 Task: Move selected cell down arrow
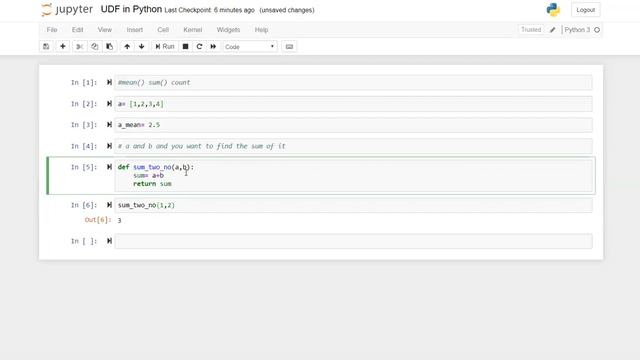pyautogui.click(x=142, y=47)
